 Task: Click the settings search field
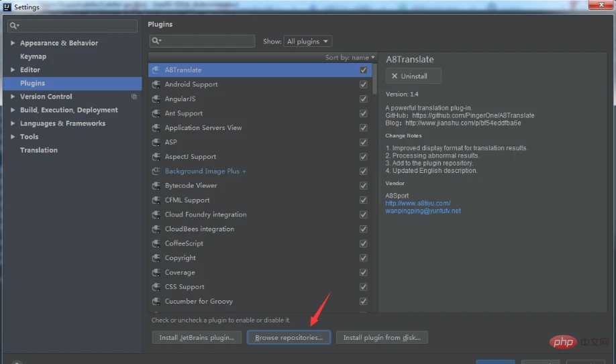pos(72,25)
